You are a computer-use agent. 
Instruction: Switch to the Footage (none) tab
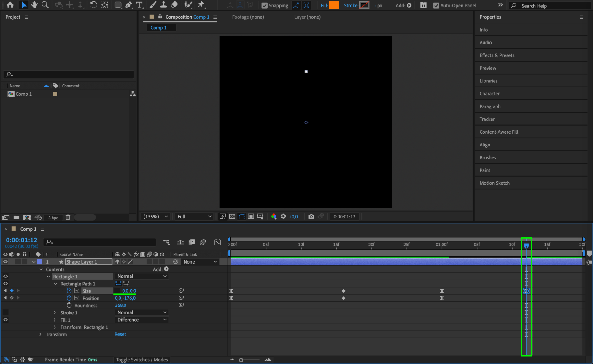tap(248, 17)
